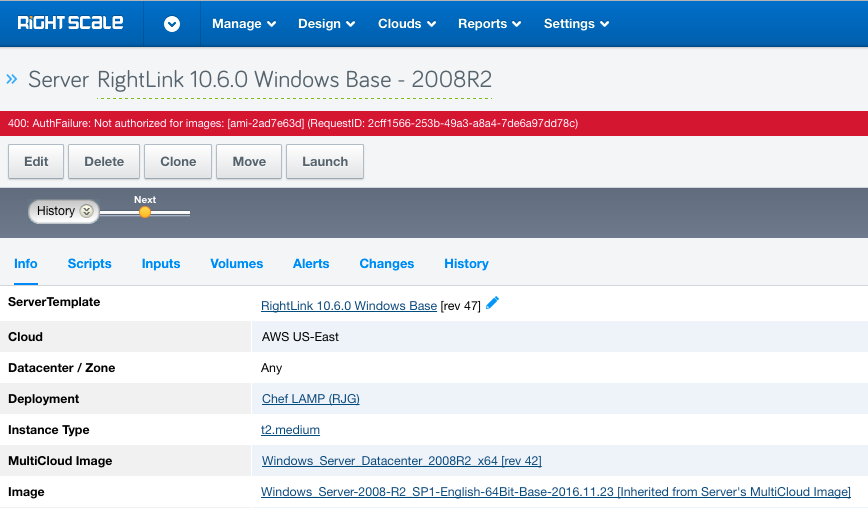Click the pencil icon next to rev 47

click(492, 303)
